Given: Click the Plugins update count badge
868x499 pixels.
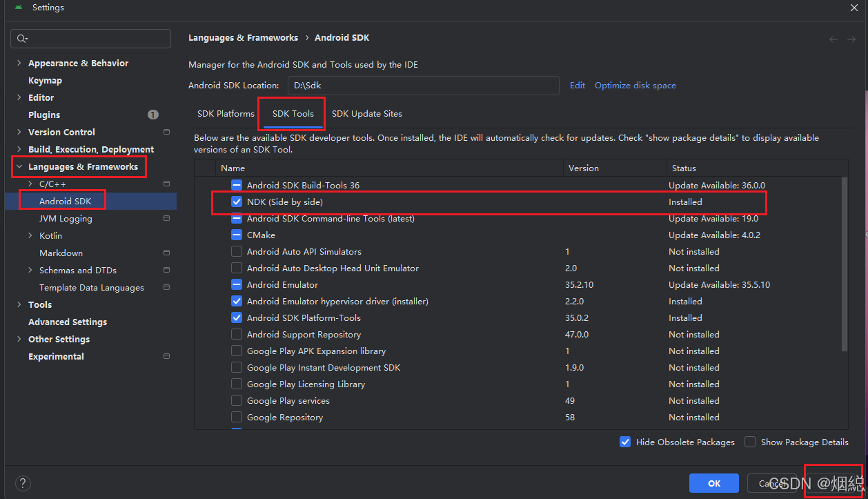Looking at the screenshot, I should 153,115.
